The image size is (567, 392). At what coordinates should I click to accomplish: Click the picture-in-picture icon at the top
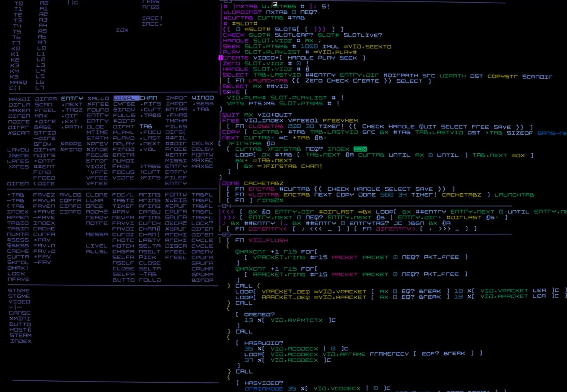(275, 4)
